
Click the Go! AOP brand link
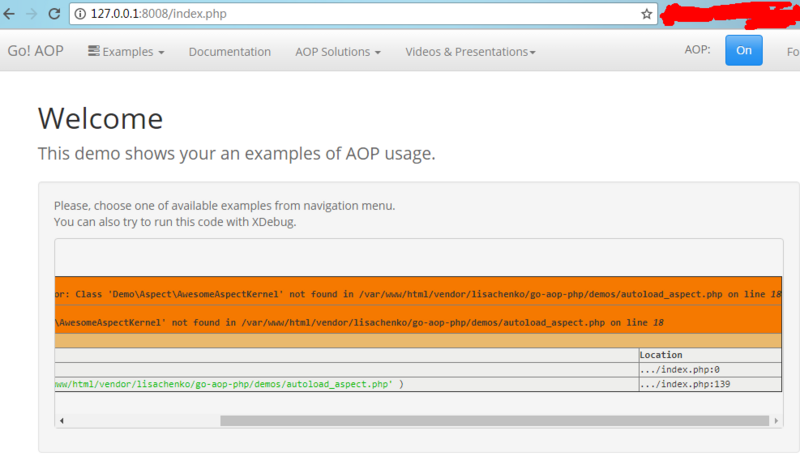click(35, 51)
